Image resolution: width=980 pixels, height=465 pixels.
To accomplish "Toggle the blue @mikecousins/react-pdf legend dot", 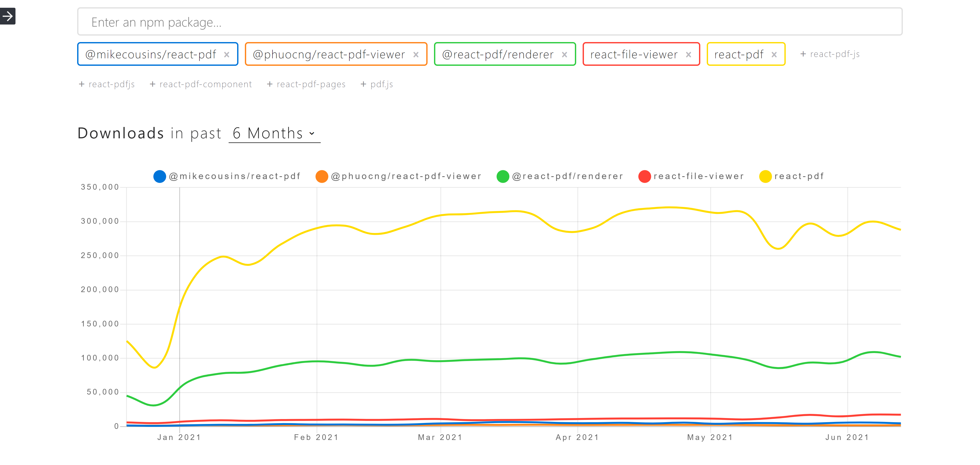I will click(x=160, y=176).
